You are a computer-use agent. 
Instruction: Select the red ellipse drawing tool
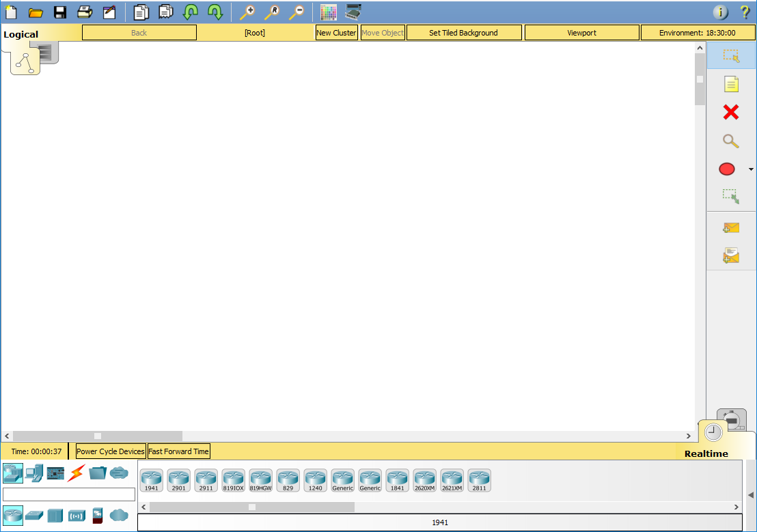pos(726,169)
